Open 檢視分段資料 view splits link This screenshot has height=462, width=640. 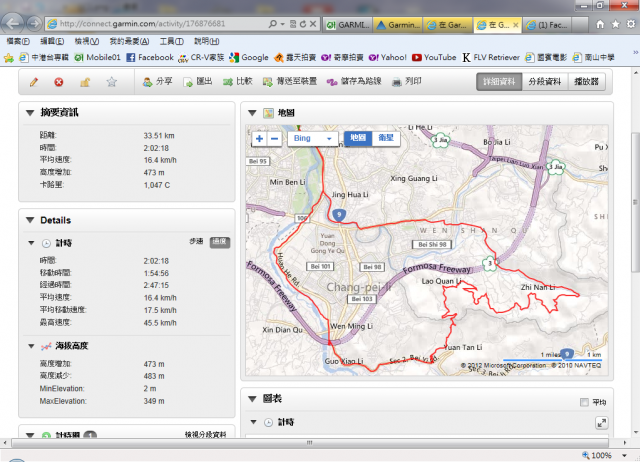click(205, 435)
